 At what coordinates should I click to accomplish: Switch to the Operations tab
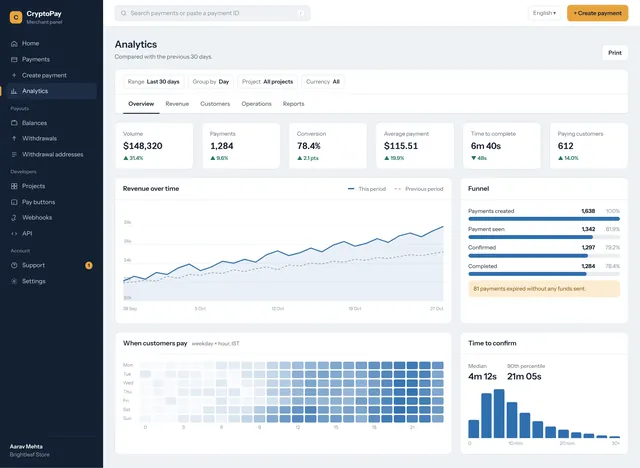point(256,104)
